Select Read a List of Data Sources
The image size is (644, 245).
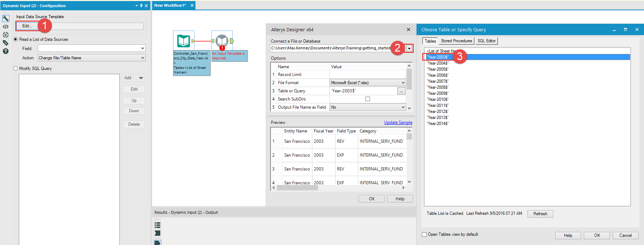click(16, 39)
